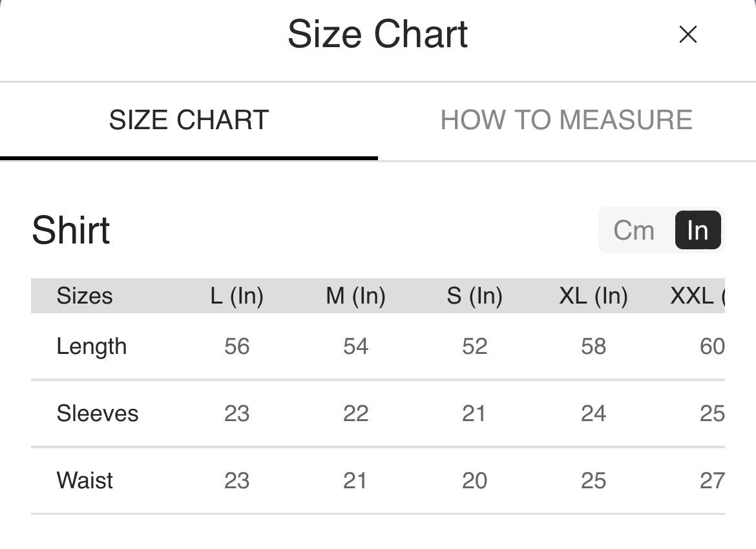Select the SIZE CHART tab
The height and width of the screenshot is (549, 756).
pyautogui.click(x=189, y=120)
